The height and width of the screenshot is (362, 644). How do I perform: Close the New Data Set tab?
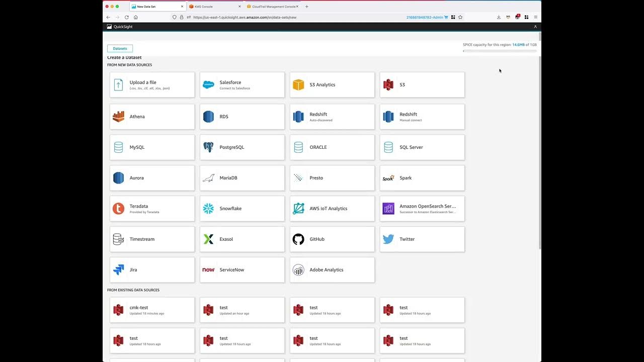point(182,7)
